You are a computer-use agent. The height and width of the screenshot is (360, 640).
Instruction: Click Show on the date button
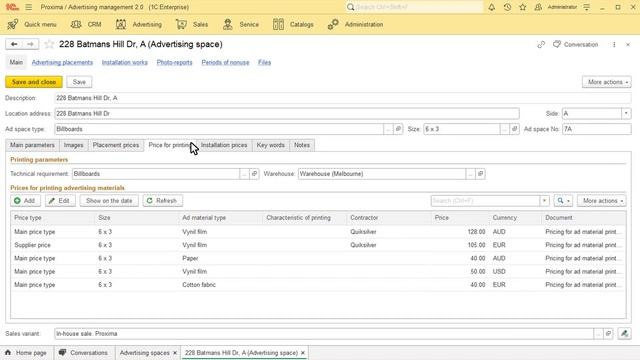tap(109, 201)
